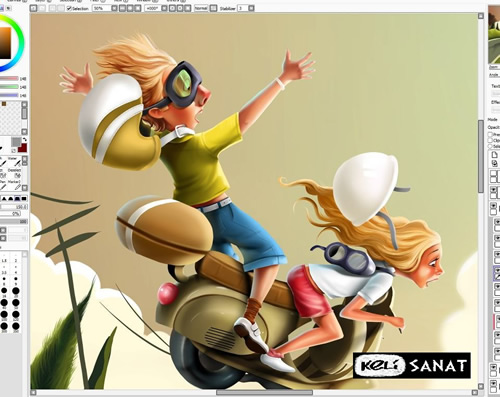The height and width of the screenshot is (397, 500).
Task: Open the Canvas menu
Action: click(x=14, y=1)
